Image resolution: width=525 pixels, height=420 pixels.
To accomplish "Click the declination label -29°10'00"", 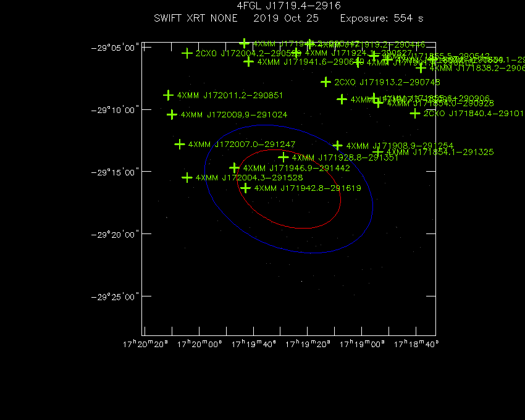I will pyautogui.click(x=115, y=110).
